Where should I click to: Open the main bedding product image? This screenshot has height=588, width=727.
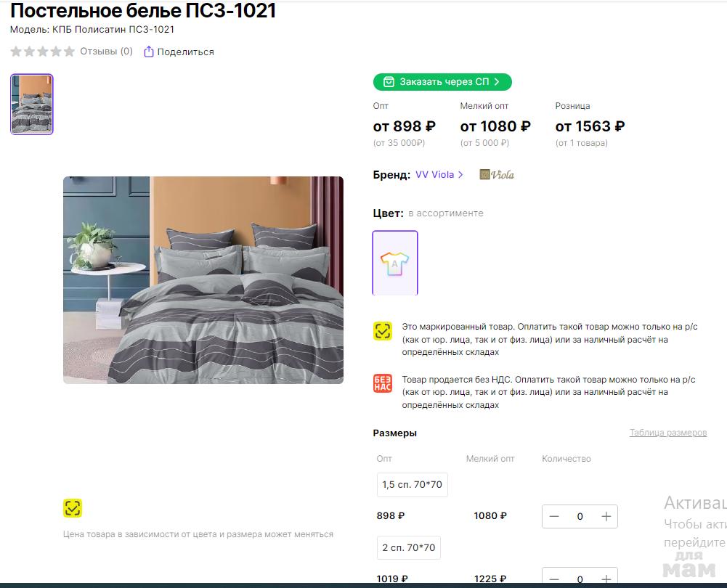pyautogui.click(x=203, y=280)
